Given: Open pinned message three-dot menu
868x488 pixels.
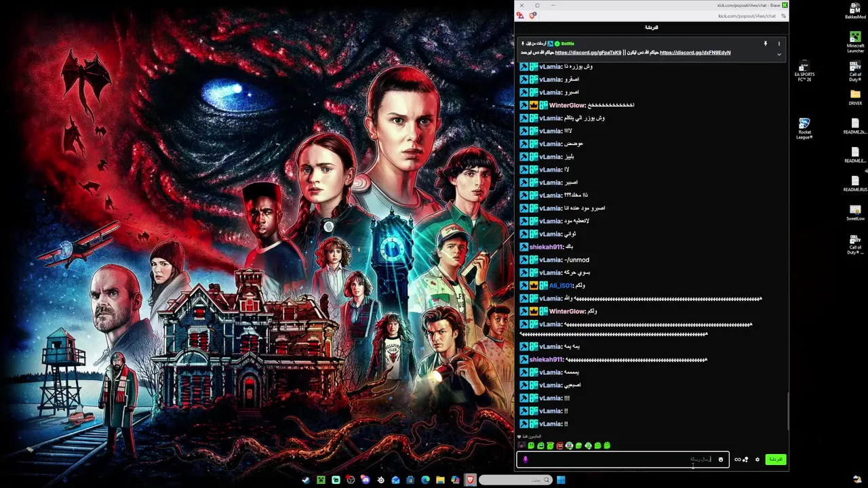Looking at the screenshot, I should pyautogui.click(x=779, y=43).
